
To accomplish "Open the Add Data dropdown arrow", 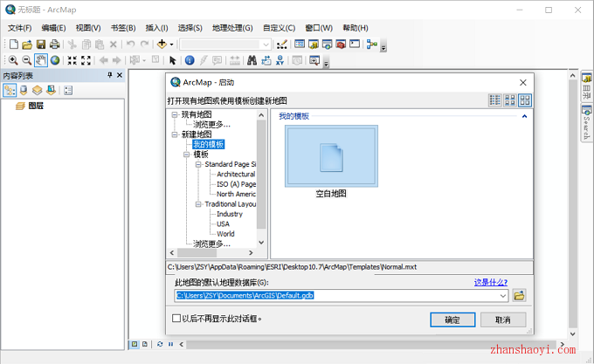I will click(171, 45).
